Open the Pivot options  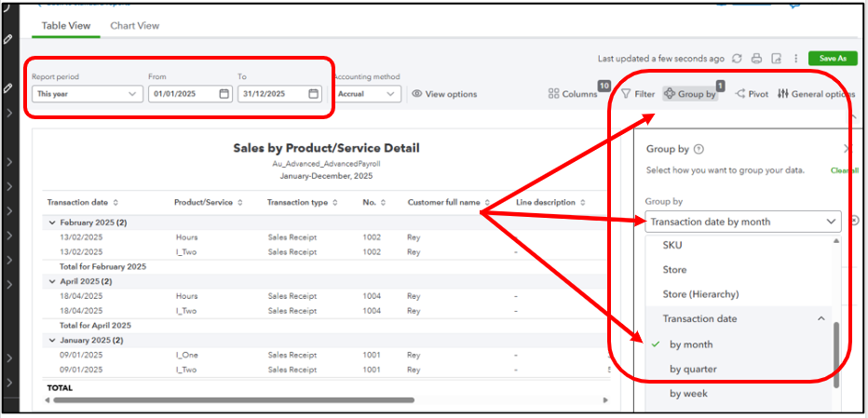[x=753, y=94]
